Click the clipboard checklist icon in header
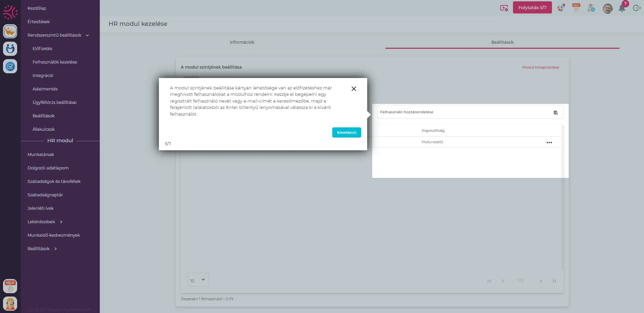Image resolution: width=644 pixels, height=313 pixels. (591, 8)
